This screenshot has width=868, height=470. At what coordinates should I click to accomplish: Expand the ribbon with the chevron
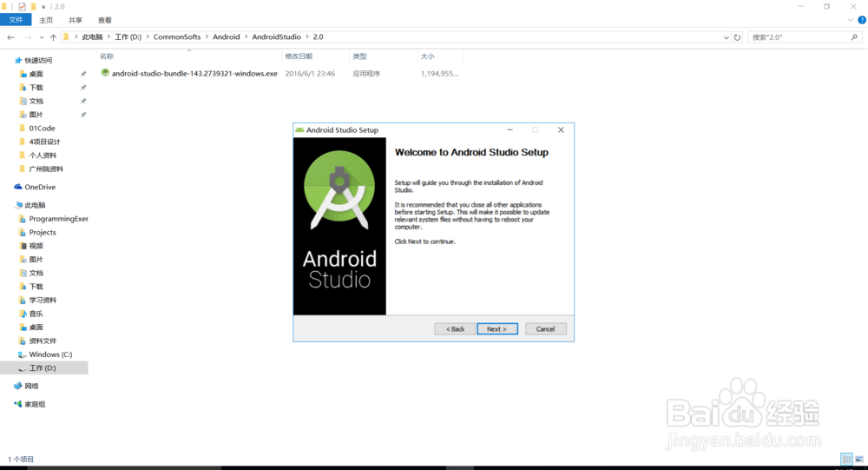click(851, 20)
